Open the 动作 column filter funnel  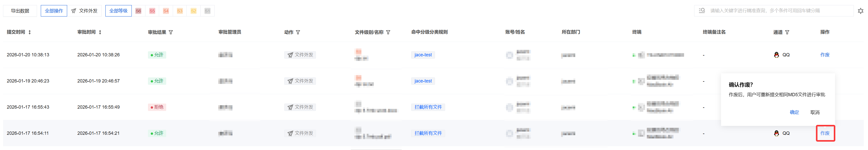tap(298, 32)
